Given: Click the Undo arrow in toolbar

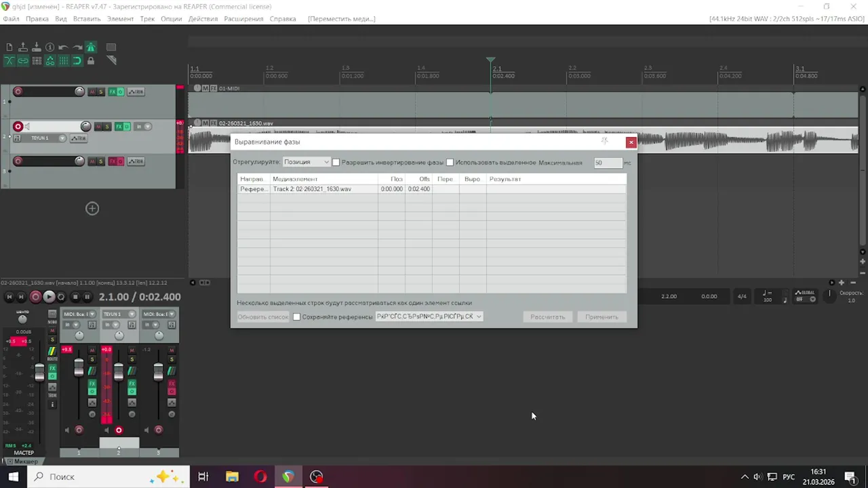Looking at the screenshot, I should 63,47.
